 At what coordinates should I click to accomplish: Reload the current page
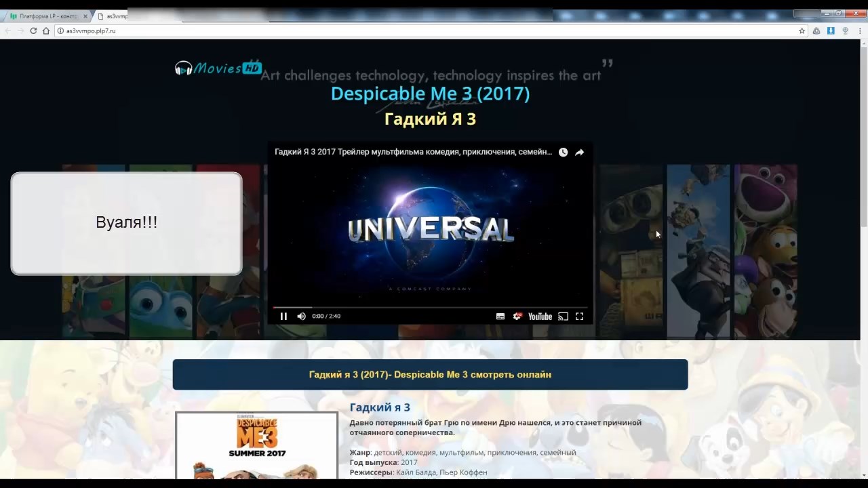point(33,31)
